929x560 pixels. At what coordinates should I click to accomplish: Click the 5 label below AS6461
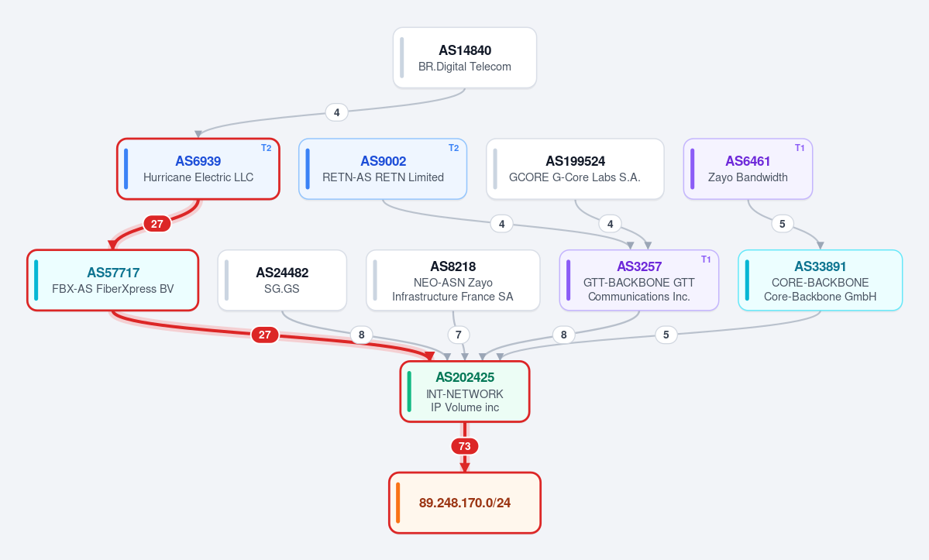point(782,224)
